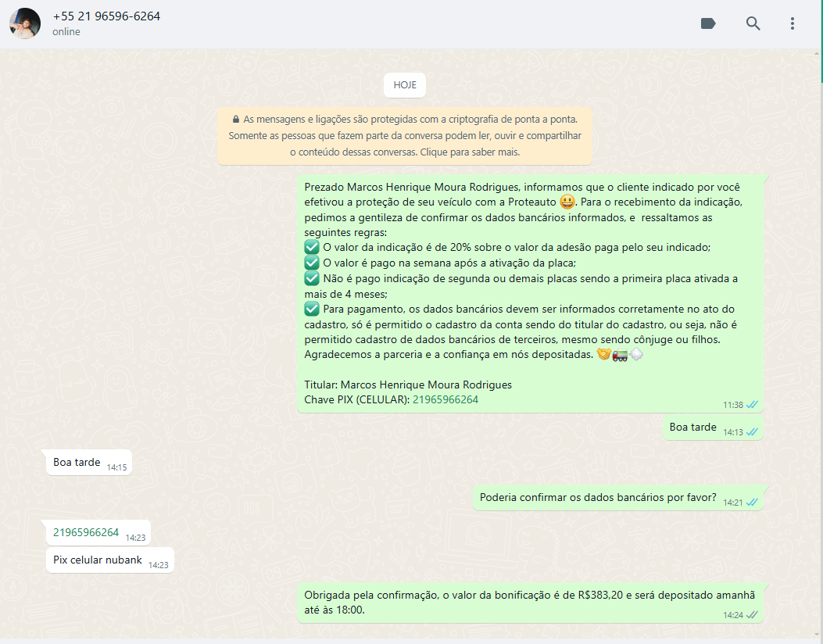The height and width of the screenshot is (644, 823).
Task: Open the three-dot chat menu
Action: click(792, 23)
